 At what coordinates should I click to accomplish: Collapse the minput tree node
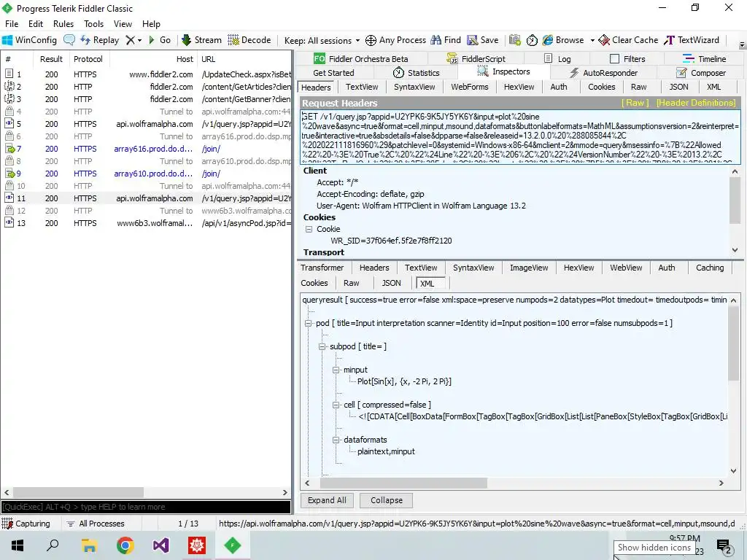[336, 370]
